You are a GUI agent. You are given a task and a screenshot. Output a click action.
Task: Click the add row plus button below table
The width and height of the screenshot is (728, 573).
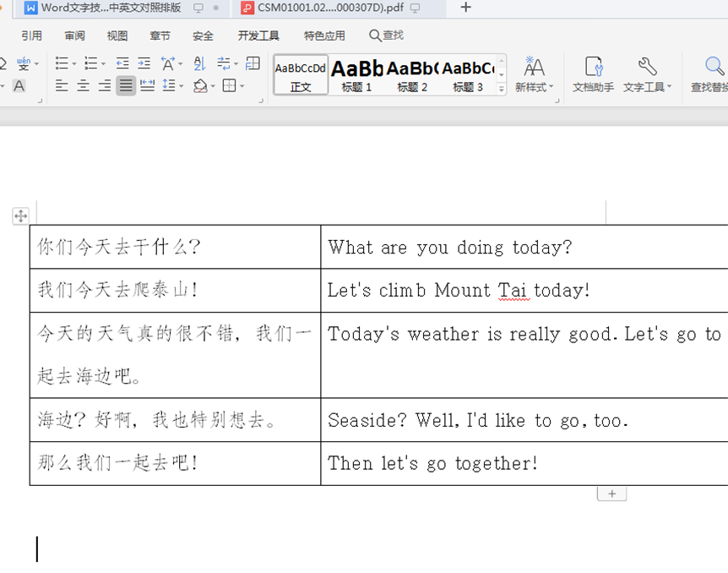[612, 494]
